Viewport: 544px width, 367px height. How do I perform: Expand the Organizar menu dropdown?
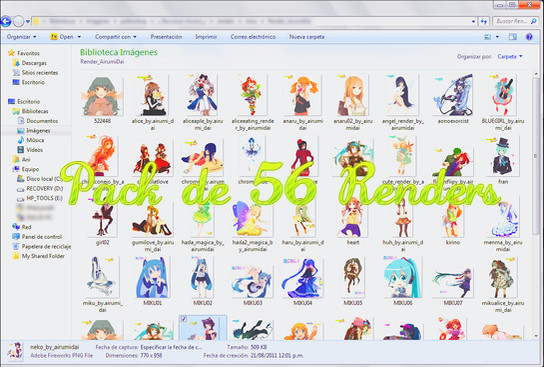point(22,37)
